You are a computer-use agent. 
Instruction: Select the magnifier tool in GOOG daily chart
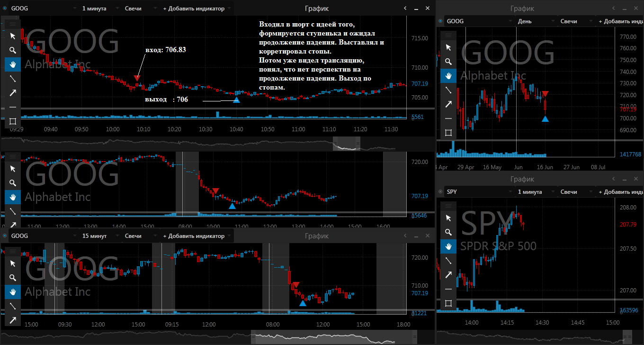[x=448, y=62]
